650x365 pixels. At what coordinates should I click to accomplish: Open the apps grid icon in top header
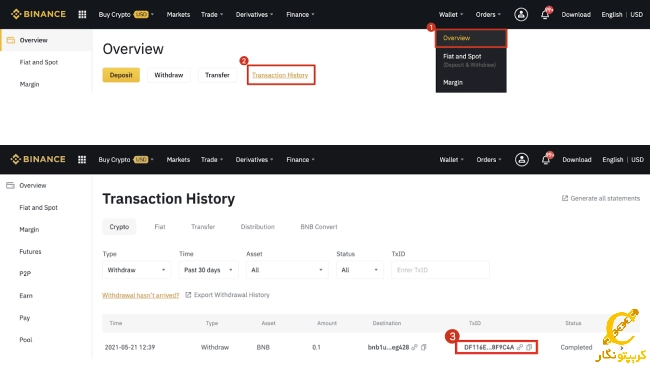[x=82, y=15]
